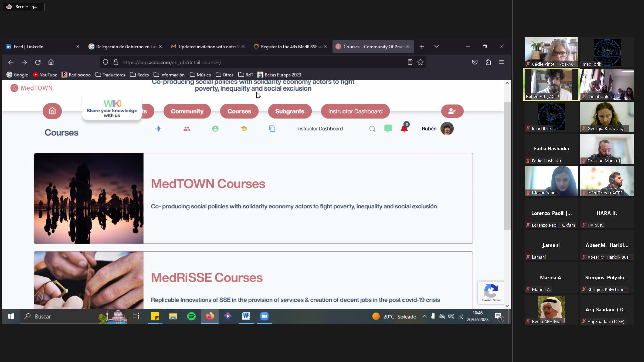
Task: Open the Firefox hamburger menu
Action: coord(501,62)
